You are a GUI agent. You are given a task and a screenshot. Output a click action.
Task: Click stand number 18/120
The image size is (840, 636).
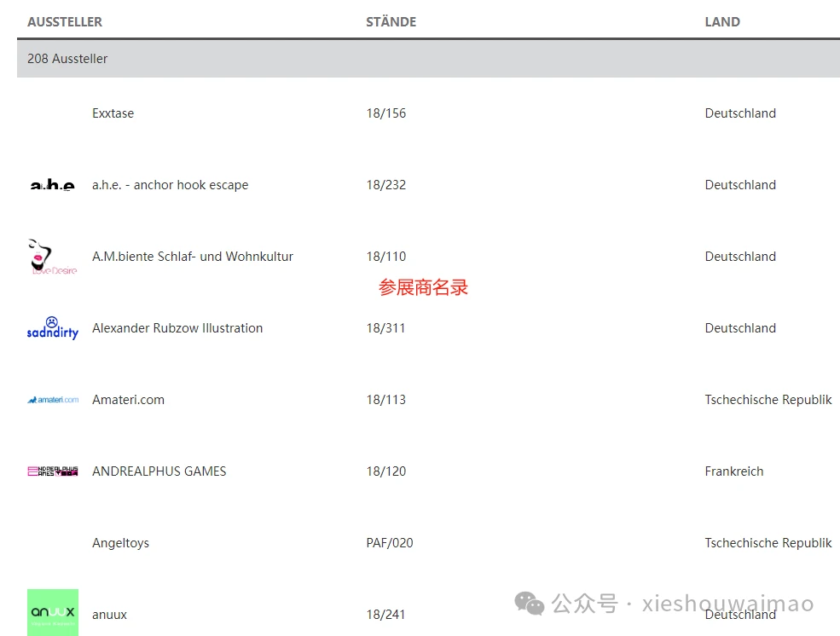coord(386,471)
